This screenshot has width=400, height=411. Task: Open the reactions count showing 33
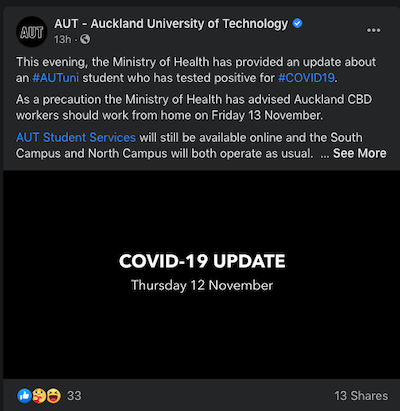click(x=74, y=396)
